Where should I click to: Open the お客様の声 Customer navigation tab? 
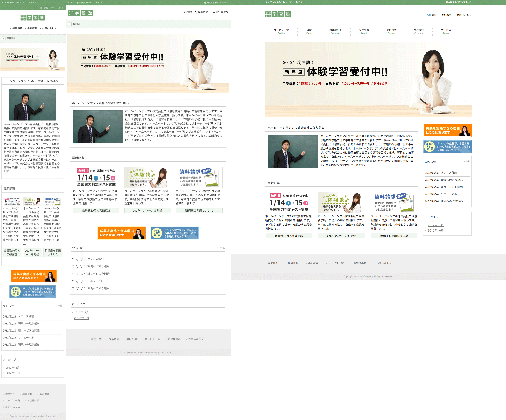pos(335,31)
